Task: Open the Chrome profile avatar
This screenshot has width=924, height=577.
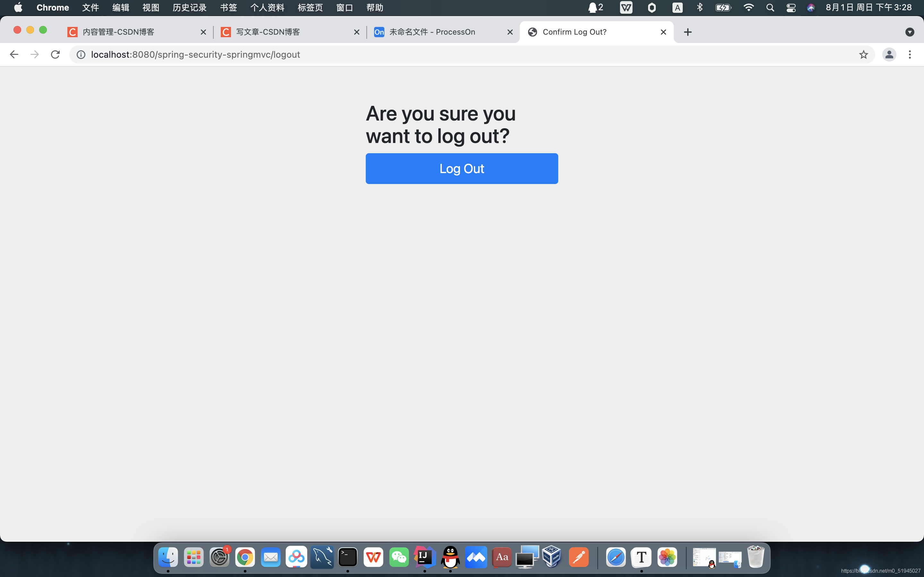Action: point(889,54)
